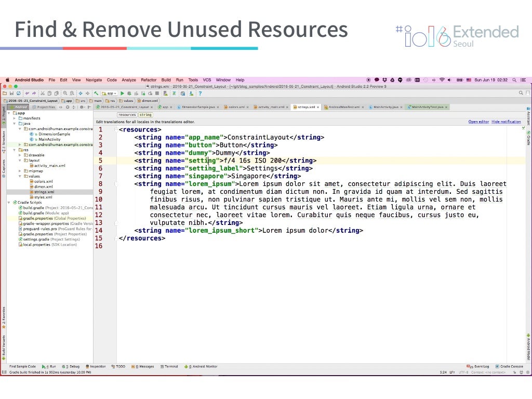The height and width of the screenshot is (399, 532).
Task: Click the Help question mark icon
Action: pos(200,94)
